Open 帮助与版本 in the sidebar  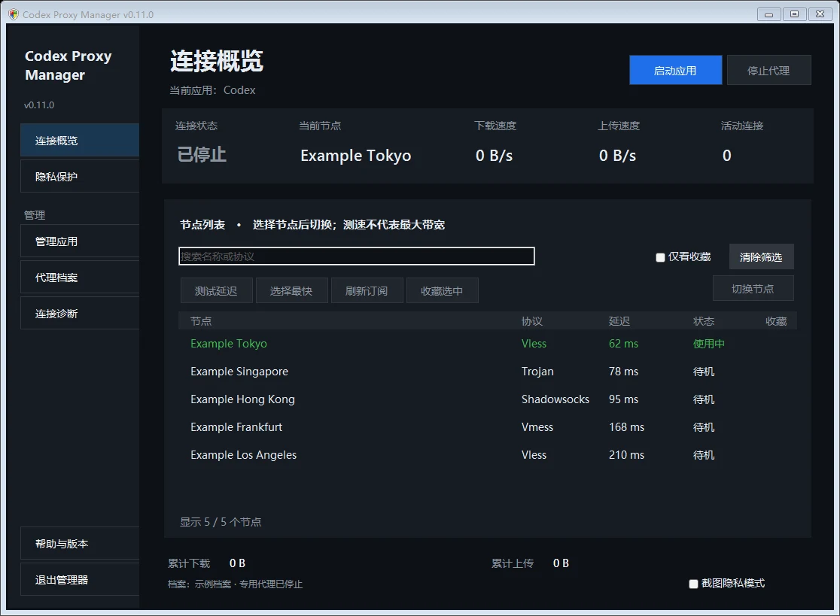80,544
